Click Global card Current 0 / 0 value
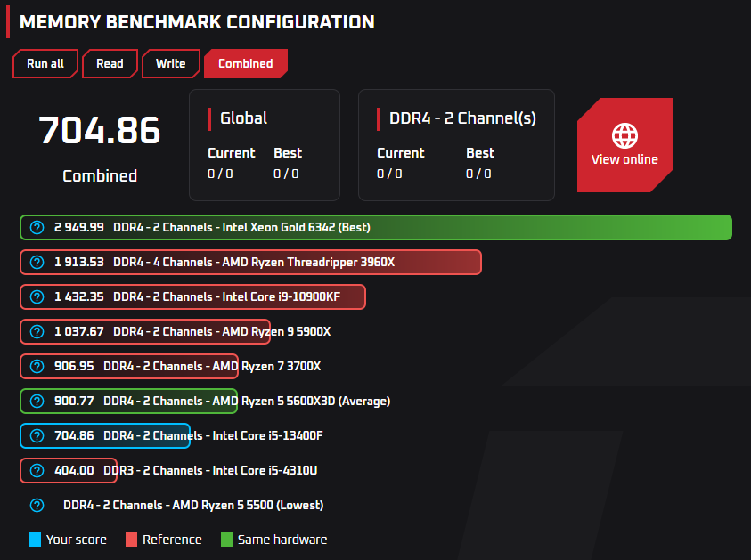This screenshot has height=560, width=751. click(x=220, y=174)
